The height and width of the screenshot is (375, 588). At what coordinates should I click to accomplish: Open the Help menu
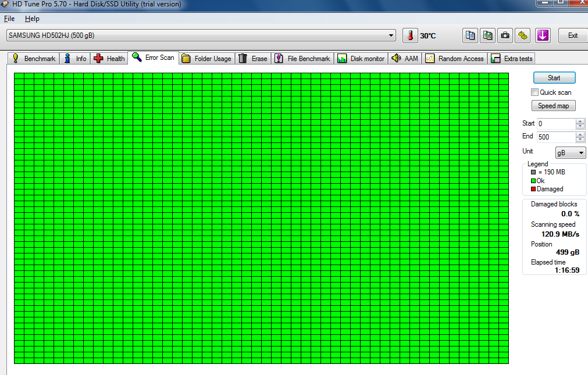(x=32, y=19)
